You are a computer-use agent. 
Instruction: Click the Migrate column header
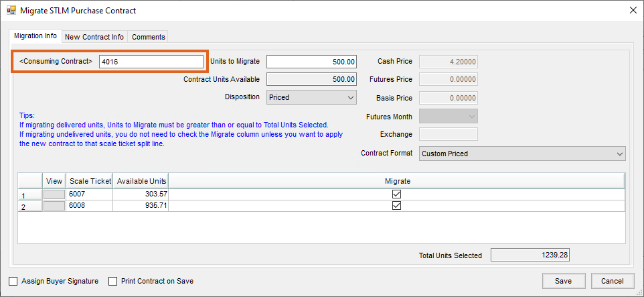click(397, 181)
